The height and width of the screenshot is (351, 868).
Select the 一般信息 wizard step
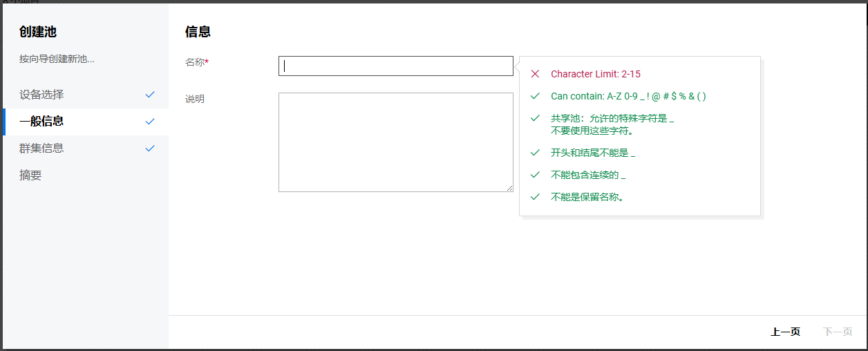click(41, 122)
